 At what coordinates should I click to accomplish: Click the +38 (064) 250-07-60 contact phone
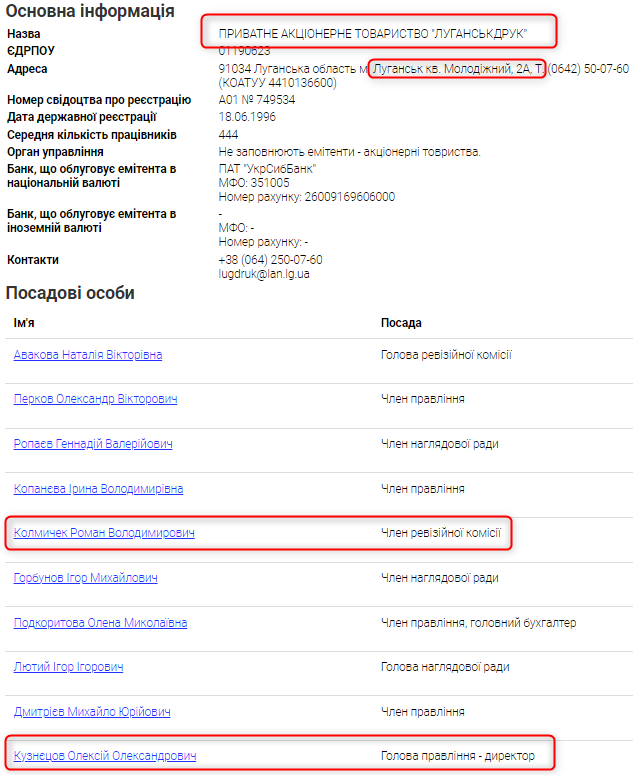point(270,260)
